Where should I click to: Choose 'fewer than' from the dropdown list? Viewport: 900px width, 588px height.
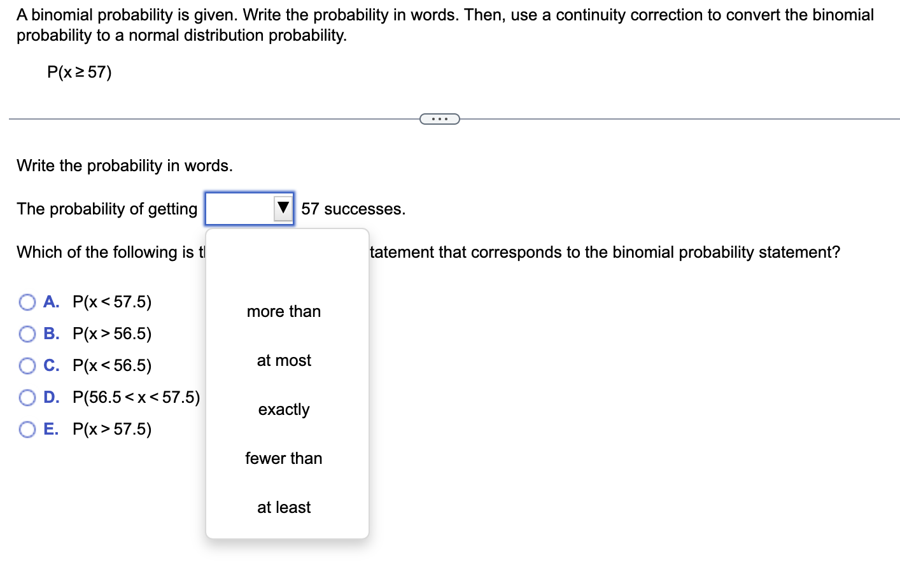[x=283, y=458]
